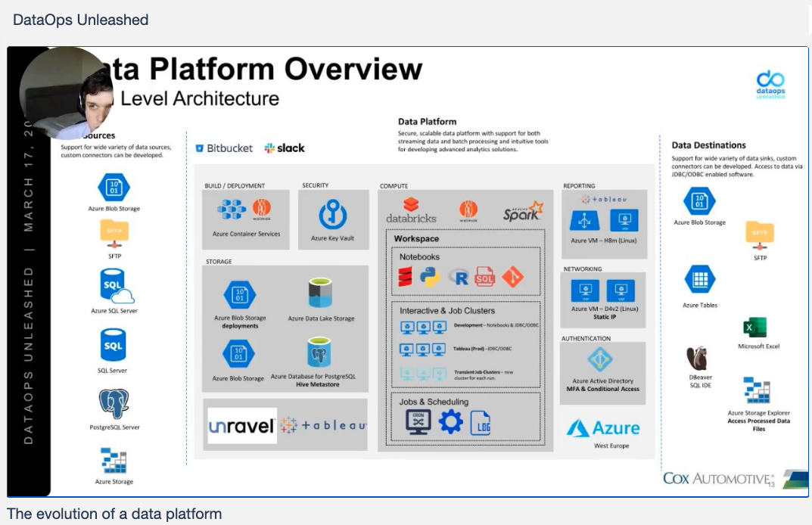Click the PostgreSQL Server elephant icon
Image resolution: width=812 pixels, height=525 pixels.
[x=114, y=404]
